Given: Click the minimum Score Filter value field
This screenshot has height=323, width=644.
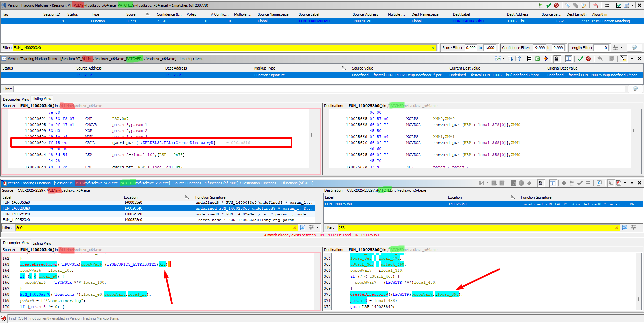Looking at the screenshot, I should pos(471,48).
